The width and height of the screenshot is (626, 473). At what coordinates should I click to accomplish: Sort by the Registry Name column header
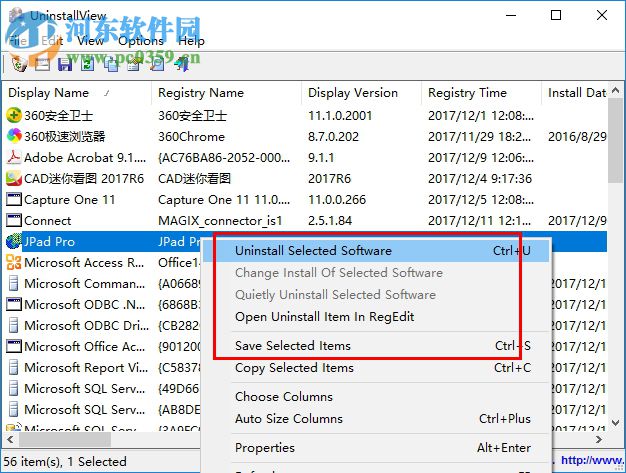pyautogui.click(x=226, y=93)
